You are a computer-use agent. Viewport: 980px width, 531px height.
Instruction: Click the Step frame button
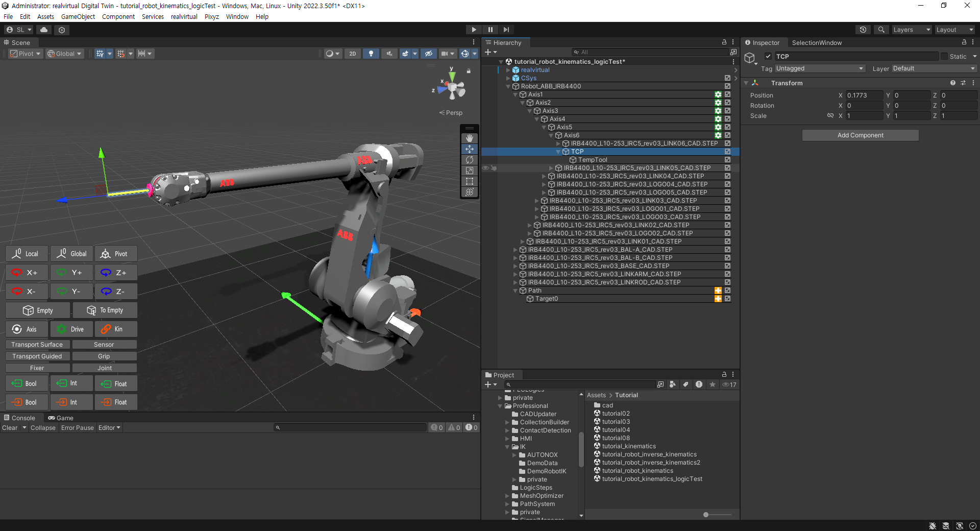click(506, 30)
